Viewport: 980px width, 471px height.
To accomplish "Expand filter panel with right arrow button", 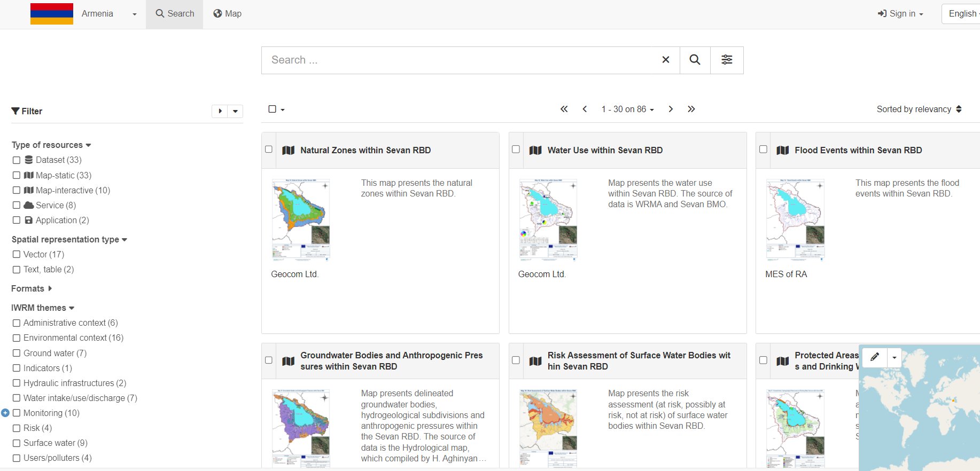I will pyautogui.click(x=220, y=111).
